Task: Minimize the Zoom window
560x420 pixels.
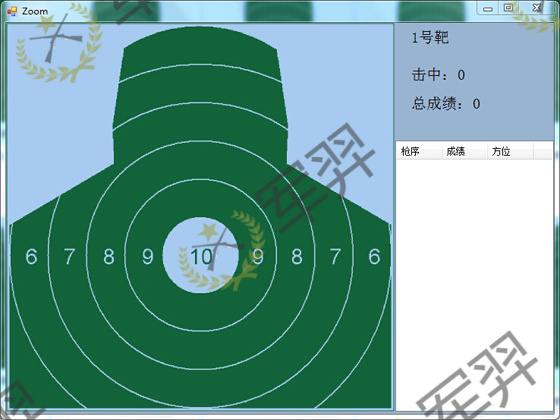Action: (x=488, y=8)
